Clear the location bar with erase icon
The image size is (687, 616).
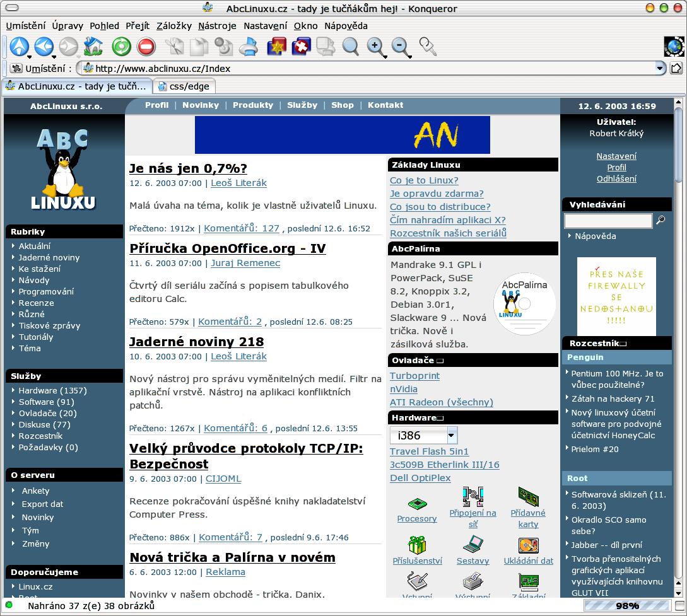coord(16,68)
